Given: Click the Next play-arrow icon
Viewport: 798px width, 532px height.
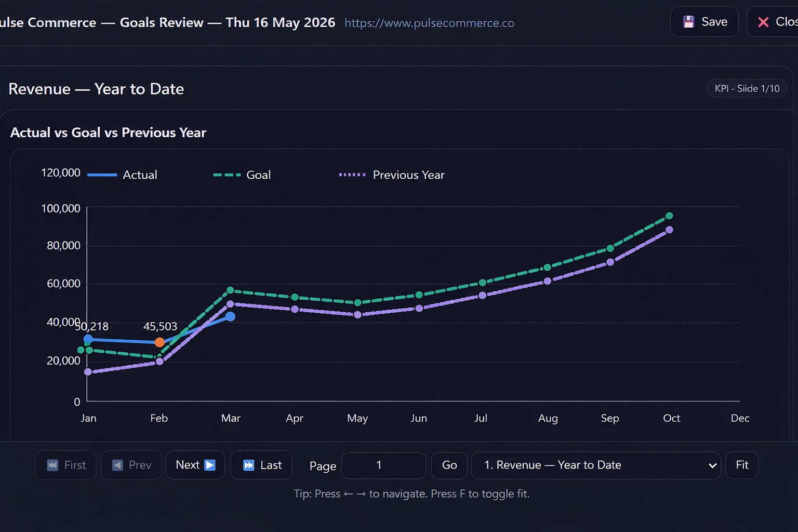Looking at the screenshot, I should [210, 465].
